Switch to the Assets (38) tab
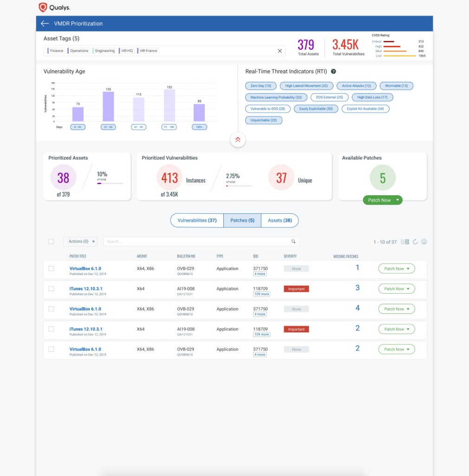The image size is (469, 476). 280,220
